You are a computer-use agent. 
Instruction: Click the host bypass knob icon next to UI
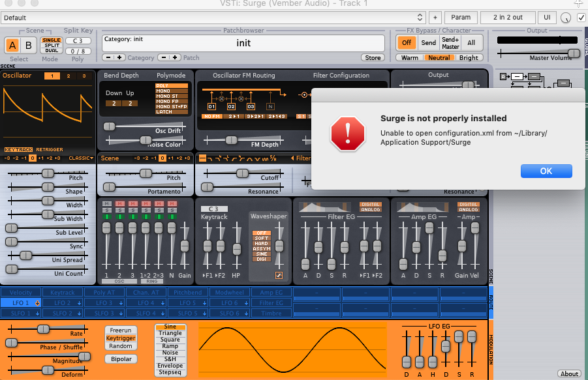point(566,18)
